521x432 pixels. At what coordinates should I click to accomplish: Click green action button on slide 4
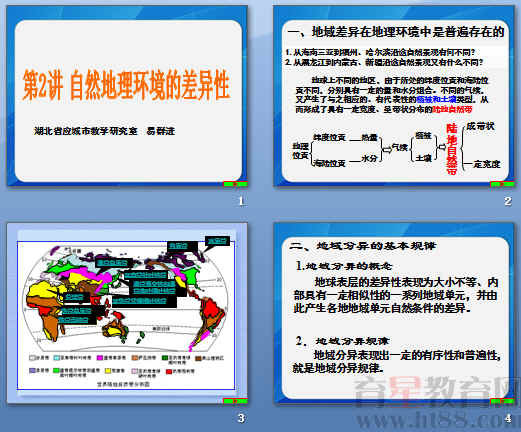pos(502,401)
